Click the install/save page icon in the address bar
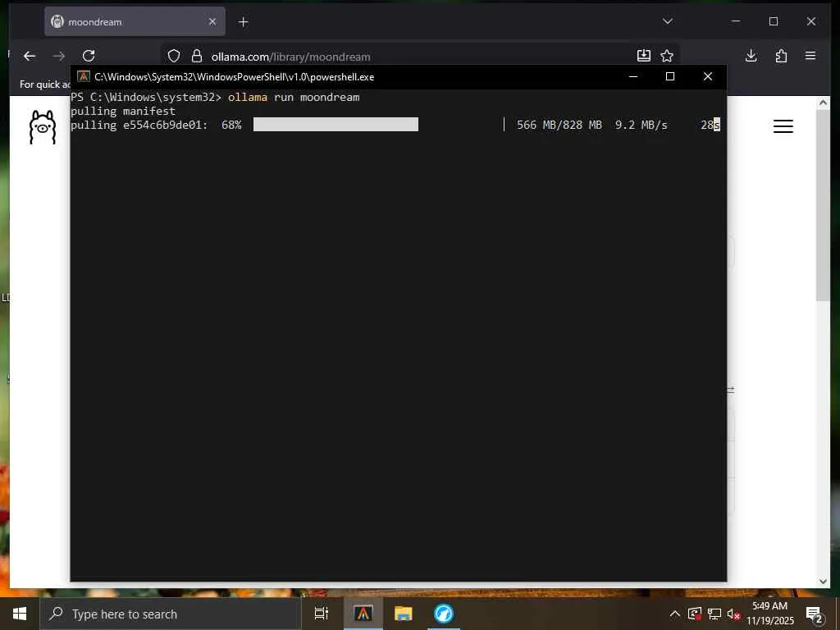Screen dimensions: 840x630 click(643, 56)
